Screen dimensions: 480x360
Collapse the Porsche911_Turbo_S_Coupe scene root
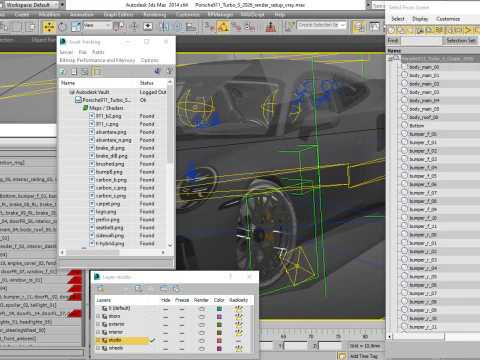click(x=391, y=59)
